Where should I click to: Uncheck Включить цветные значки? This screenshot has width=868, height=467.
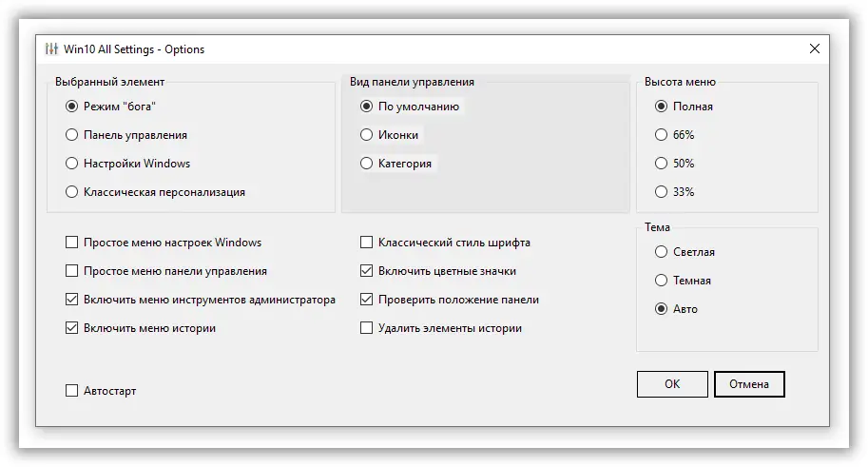[x=367, y=271]
